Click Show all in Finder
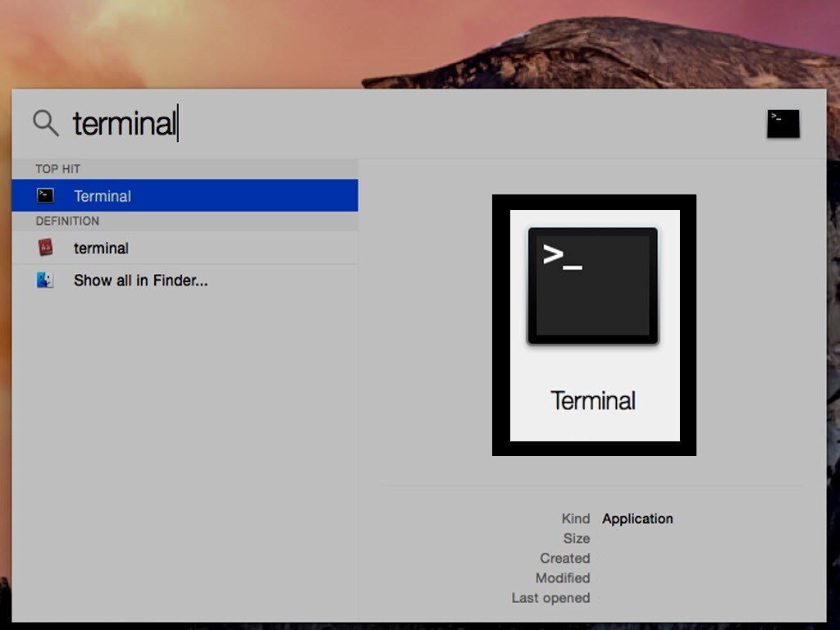Screen dimensions: 840x630 click(x=140, y=280)
